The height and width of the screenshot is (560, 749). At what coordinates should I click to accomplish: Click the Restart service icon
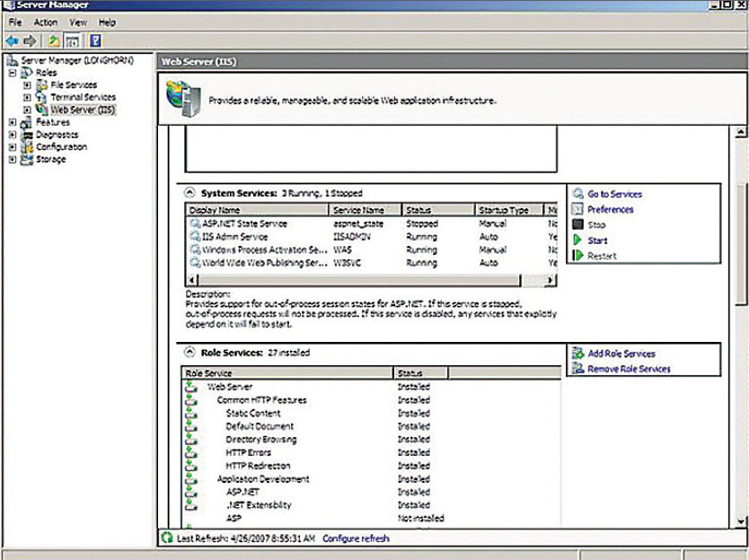click(577, 256)
